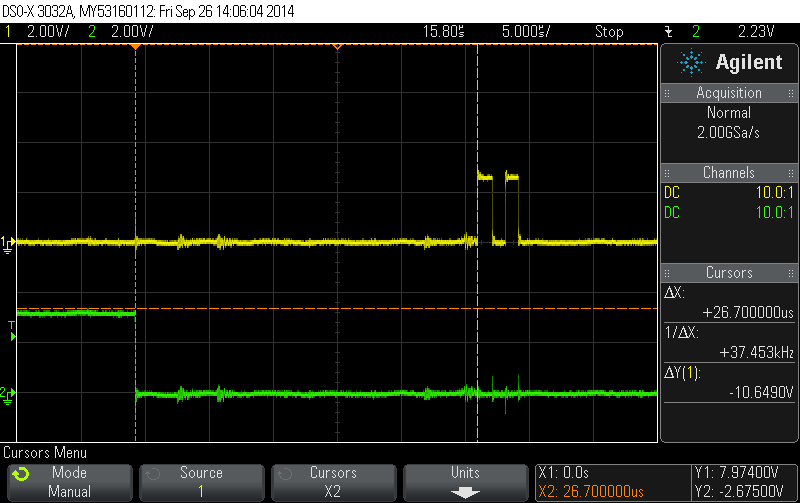Click the +26.700000us delta X value

click(748, 312)
